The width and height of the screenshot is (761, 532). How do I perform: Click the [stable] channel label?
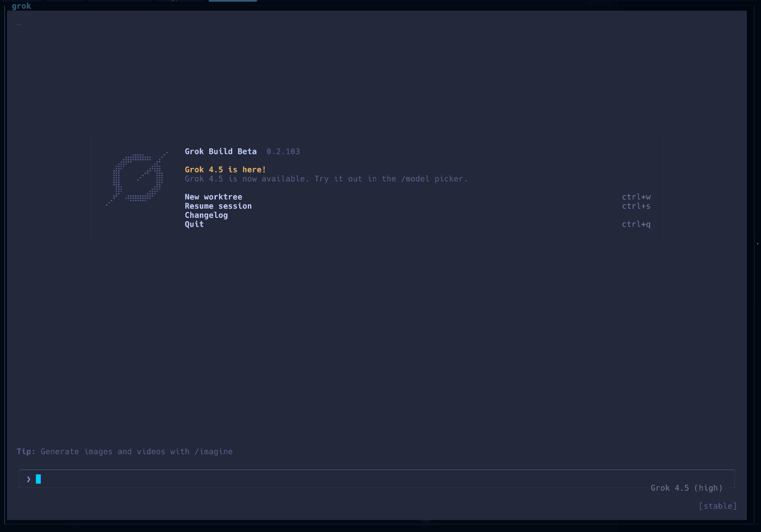718,506
